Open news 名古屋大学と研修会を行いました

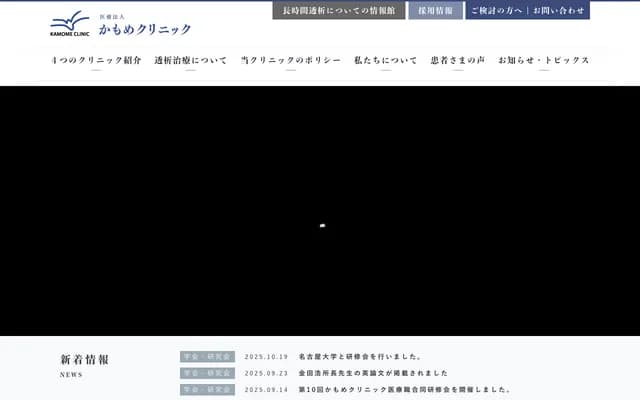tap(360, 357)
